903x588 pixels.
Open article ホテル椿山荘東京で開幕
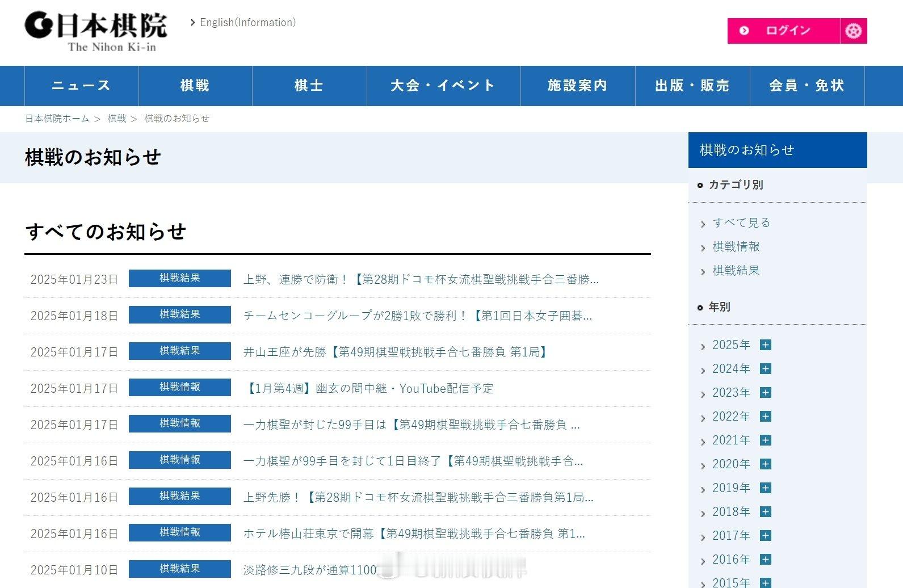pyautogui.click(x=414, y=534)
